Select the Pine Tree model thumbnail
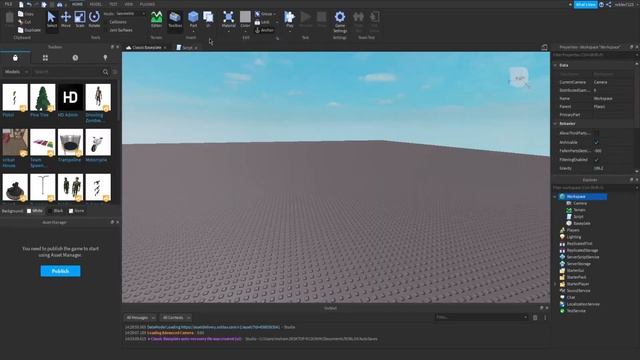Image resolution: width=640 pixels, height=360 pixels. pyautogui.click(x=42, y=98)
